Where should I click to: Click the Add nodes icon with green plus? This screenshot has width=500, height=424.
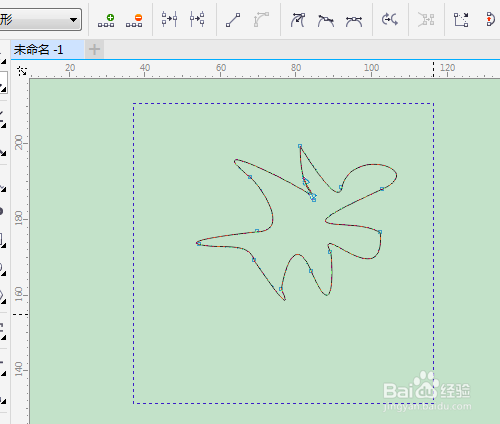[106, 20]
